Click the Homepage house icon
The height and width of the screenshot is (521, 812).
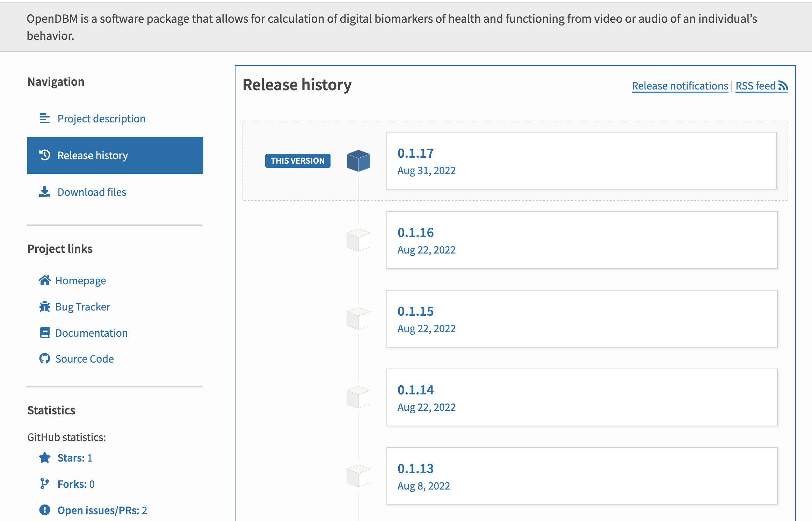coord(45,280)
